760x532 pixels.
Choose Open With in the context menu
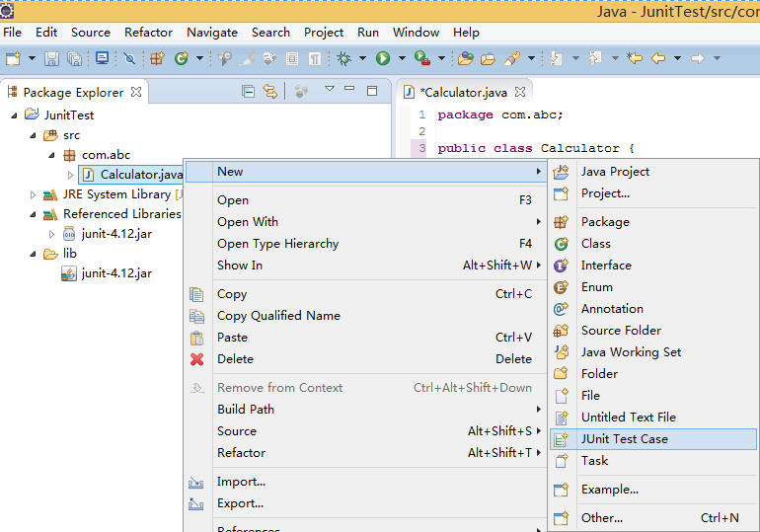click(x=366, y=222)
